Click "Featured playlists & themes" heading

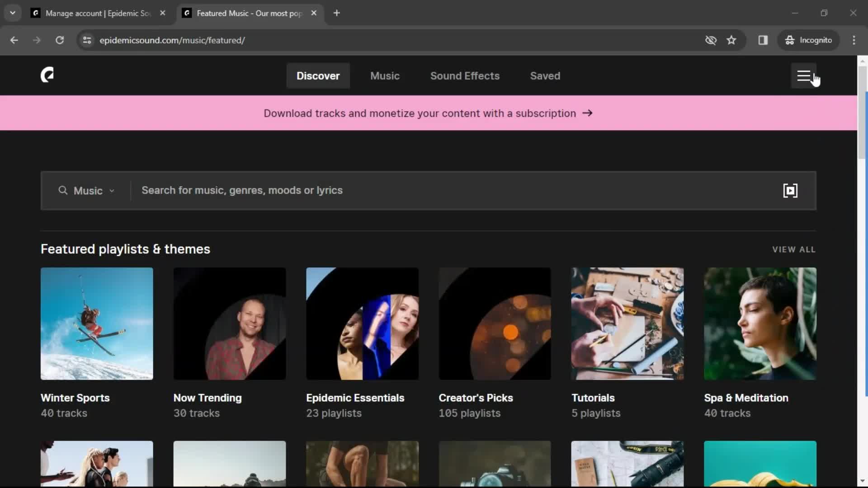[125, 249]
